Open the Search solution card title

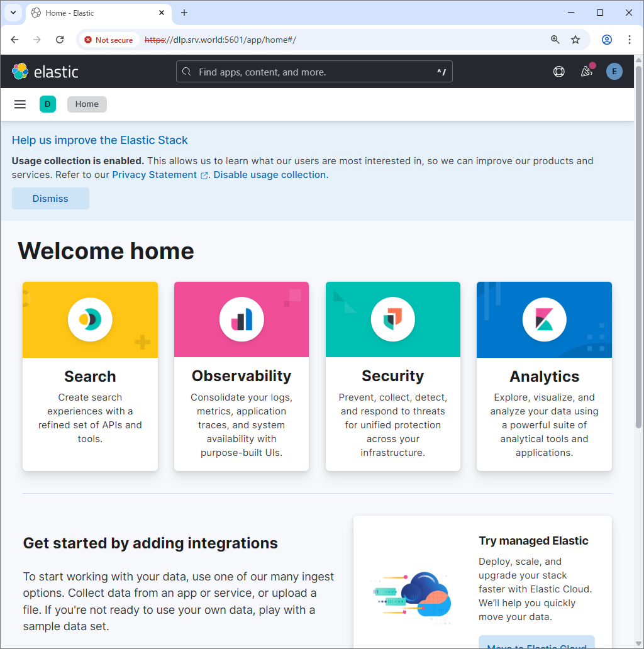(x=90, y=377)
